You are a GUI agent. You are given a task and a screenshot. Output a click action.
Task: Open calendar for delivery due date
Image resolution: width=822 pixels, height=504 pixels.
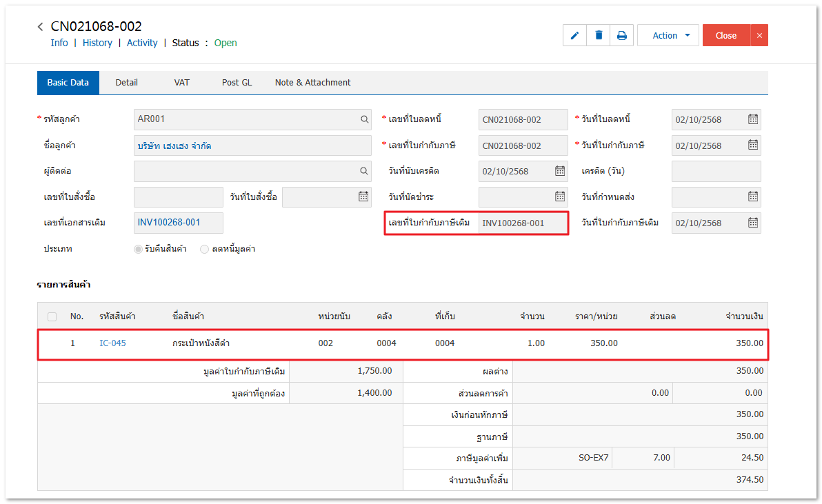coord(753,196)
